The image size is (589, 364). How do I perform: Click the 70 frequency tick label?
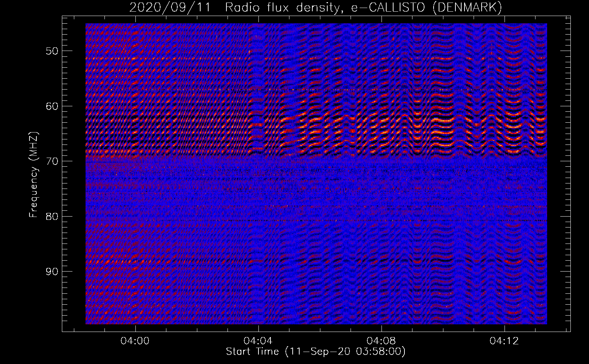coord(52,161)
